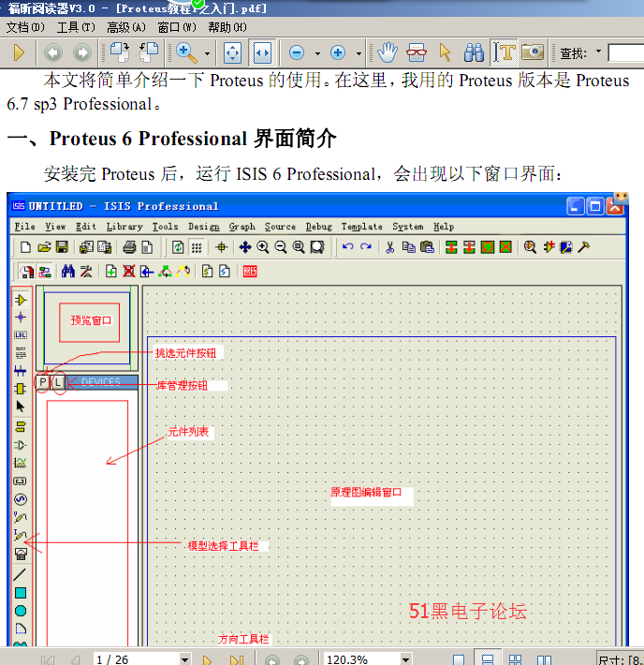Click the P pick-devices button in ISIS picture
644x665 pixels.
tap(42, 382)
